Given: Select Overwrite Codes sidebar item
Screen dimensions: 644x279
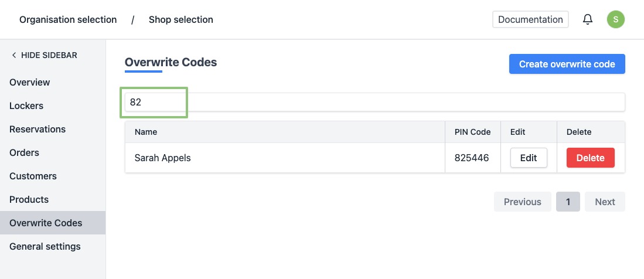Looking at the screenshot, I should click(46, 223).
